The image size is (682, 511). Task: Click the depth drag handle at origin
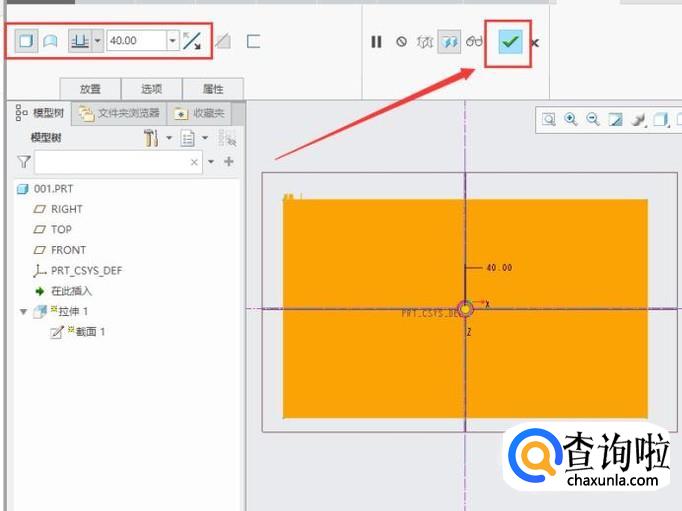point(465,309)
